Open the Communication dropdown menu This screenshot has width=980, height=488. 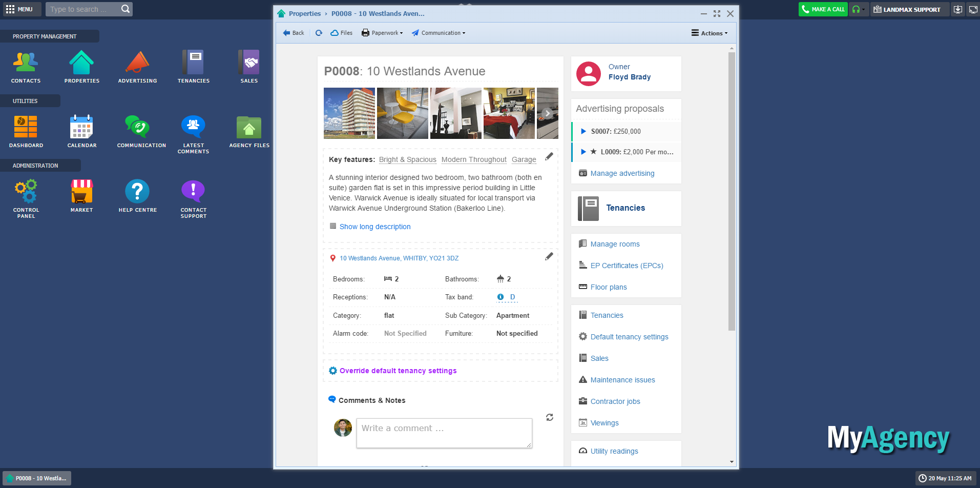(x=439, y=33)
